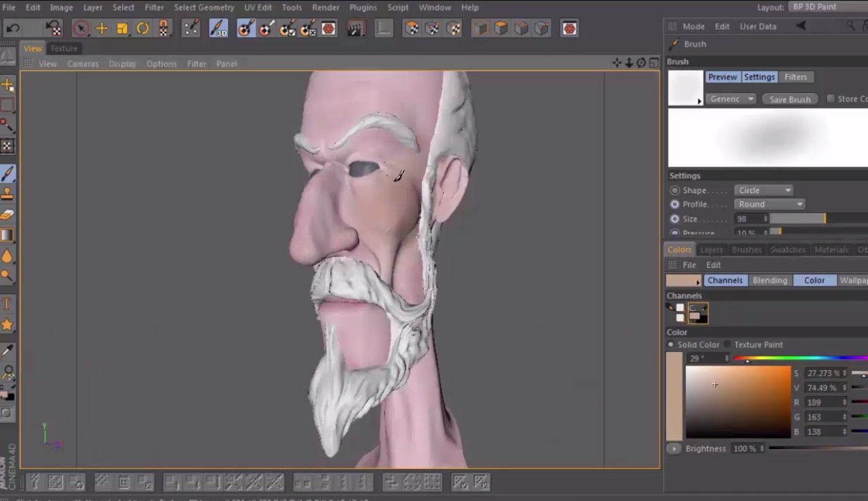
Task: Click the red hexagon setup wizard icon at far right
Action: coord(568,29)
